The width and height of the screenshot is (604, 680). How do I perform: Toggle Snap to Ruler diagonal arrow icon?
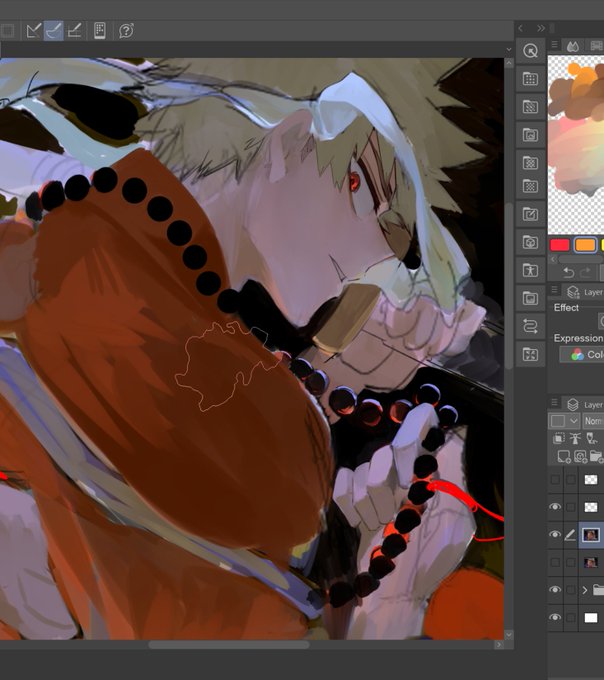click(x=33, y=31)
